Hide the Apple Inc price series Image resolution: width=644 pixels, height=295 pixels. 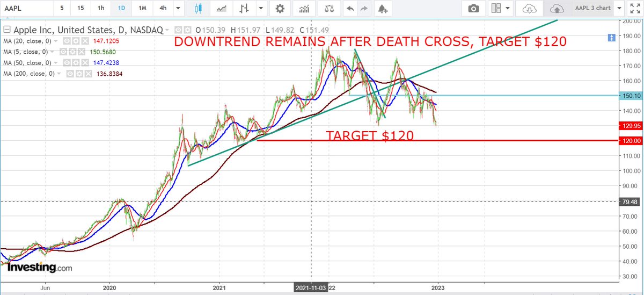click(x=178, y=30)
